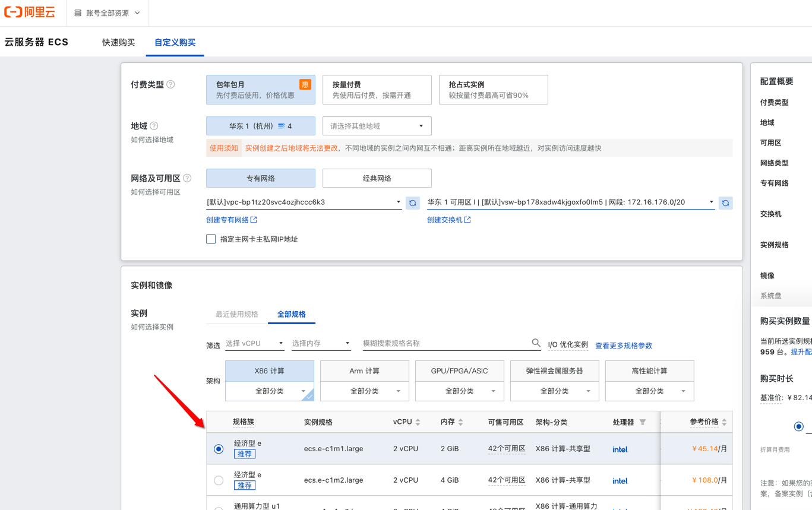812x510 pixels.
Task: Select 高性能计算 architecture
Action: (650, 370)
